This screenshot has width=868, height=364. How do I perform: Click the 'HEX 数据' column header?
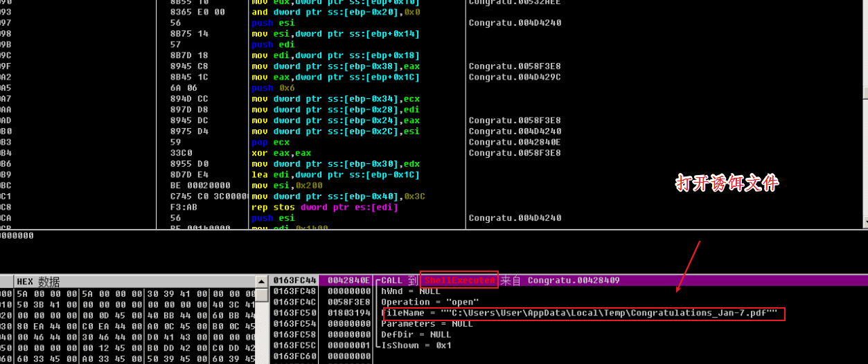38,282
